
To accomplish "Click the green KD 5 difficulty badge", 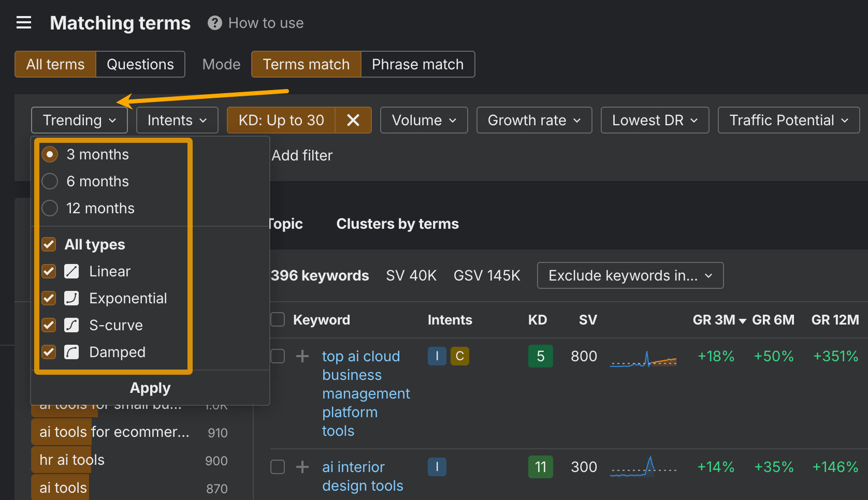I will 540,356.
